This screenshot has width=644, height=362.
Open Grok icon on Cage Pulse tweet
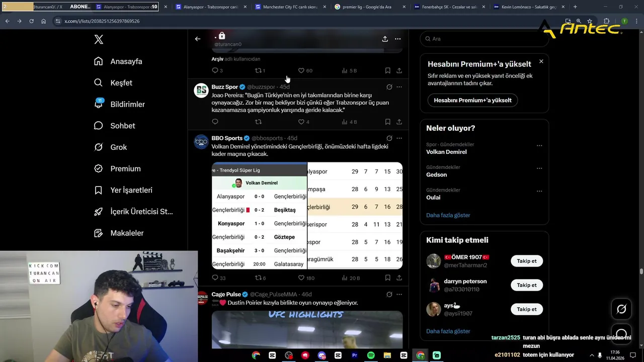click(x=389, y=295)
